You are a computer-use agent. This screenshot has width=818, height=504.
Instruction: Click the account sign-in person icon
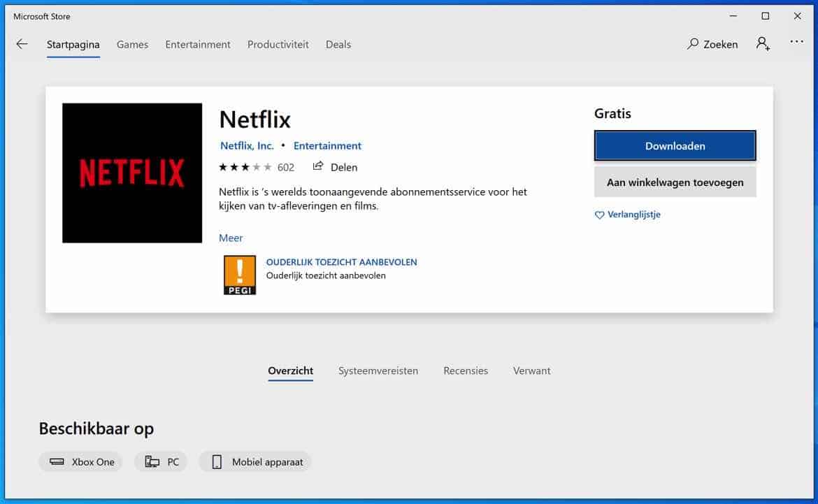click(763, 44)
